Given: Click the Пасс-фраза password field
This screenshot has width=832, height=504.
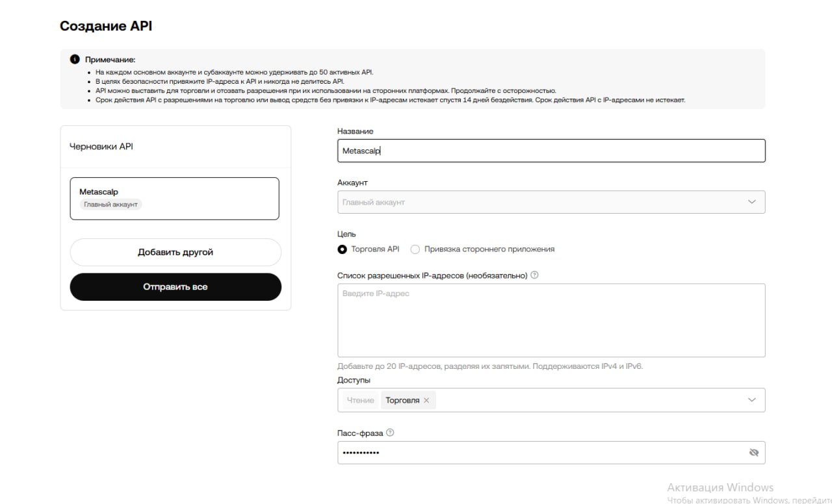Looking at the screenshot, I should [539, 453].
